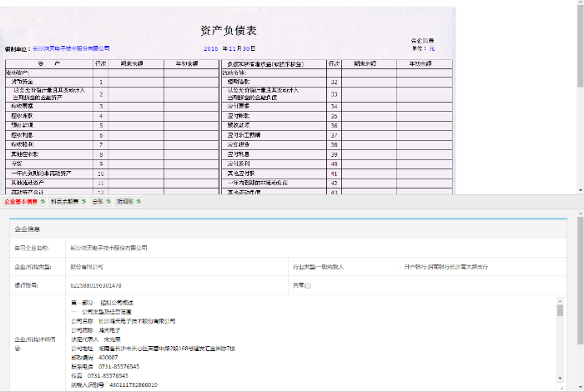584x392 pixels.
Task: Open the 企业基本信息 tab
Action: coord(21,201)
